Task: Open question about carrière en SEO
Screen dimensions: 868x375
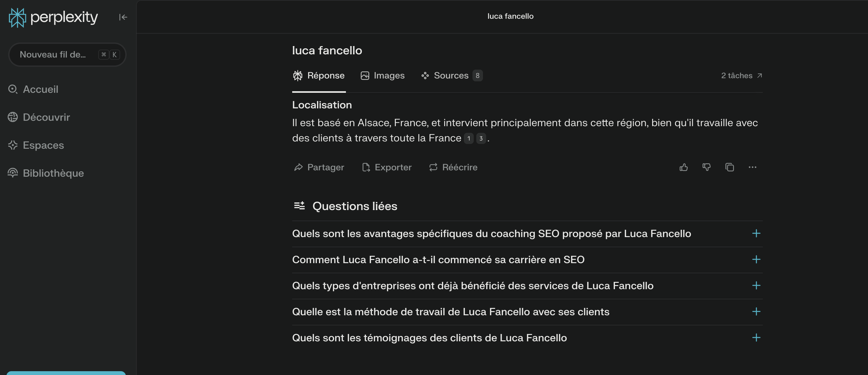Action: coord(527,260)
